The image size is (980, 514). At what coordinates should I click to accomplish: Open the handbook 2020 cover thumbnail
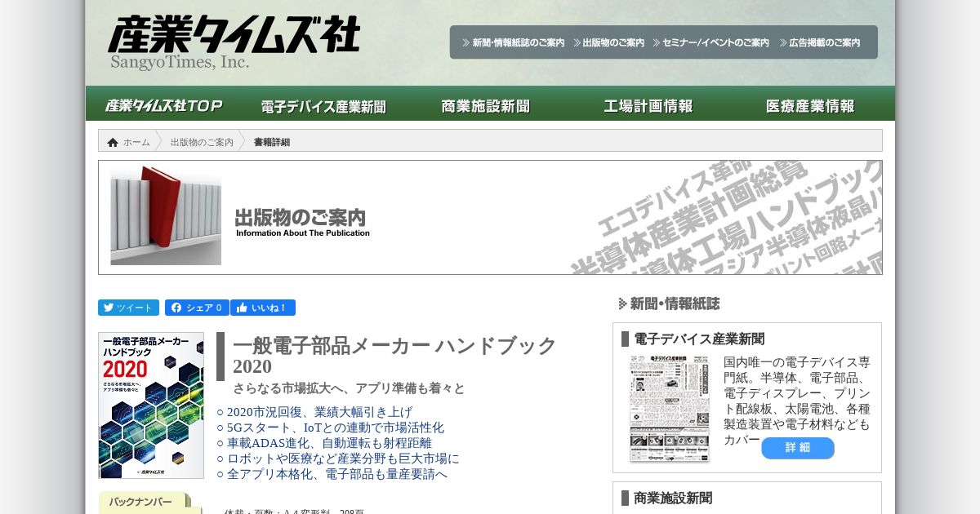[151, 405]
